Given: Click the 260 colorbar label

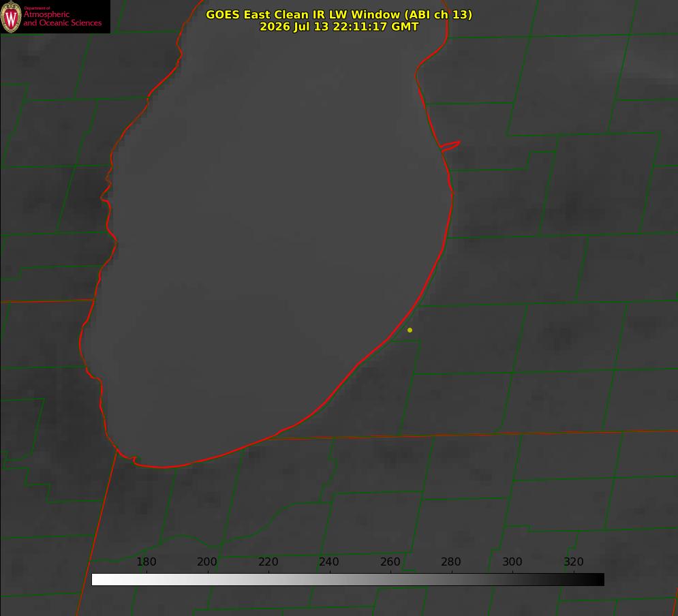Looking at the screenshot, I should [x=390, y=561].
